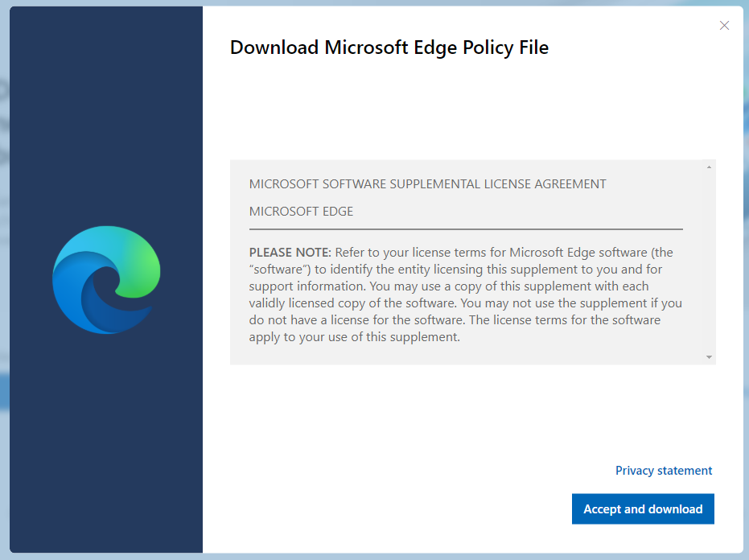Click the horizontal divider under MICROSOFT EDGE
749x560 pixels.
click(466, 229)
